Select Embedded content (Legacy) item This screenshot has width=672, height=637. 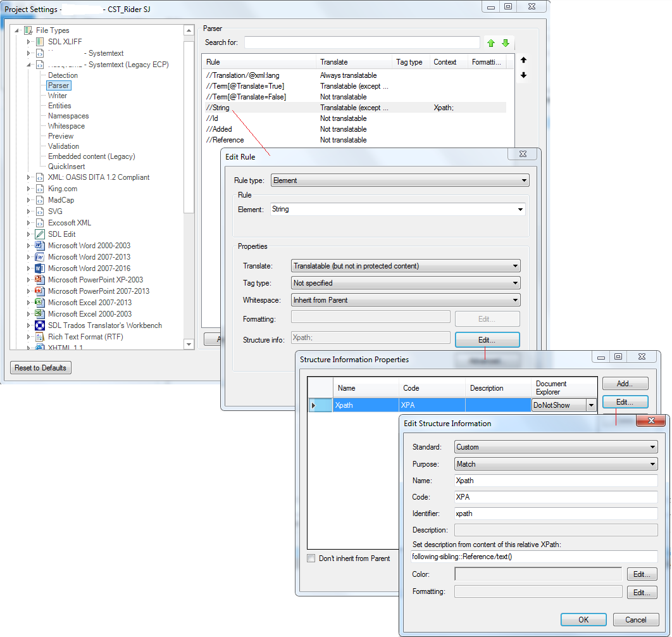91,156
